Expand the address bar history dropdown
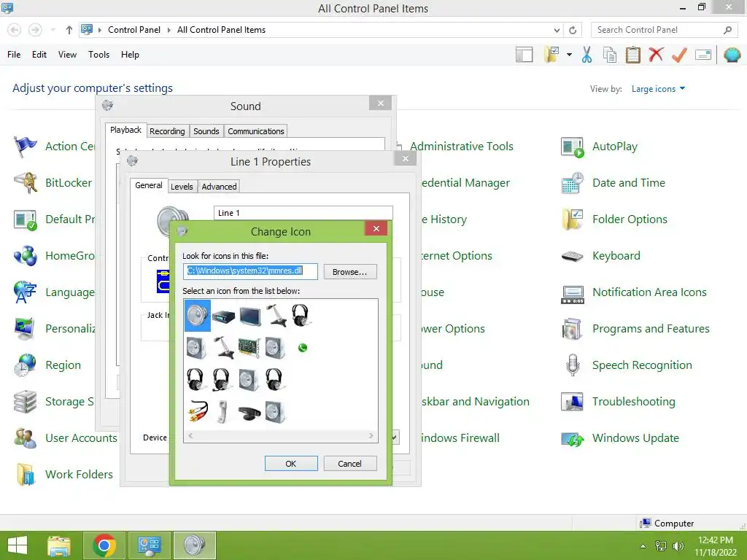 click(x=557, y=30)
